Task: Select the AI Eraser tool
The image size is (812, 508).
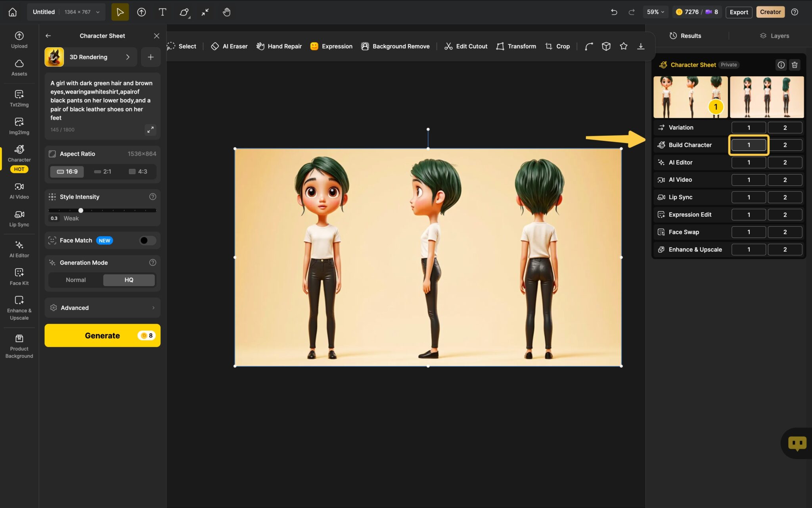Action: coord(228,46)
